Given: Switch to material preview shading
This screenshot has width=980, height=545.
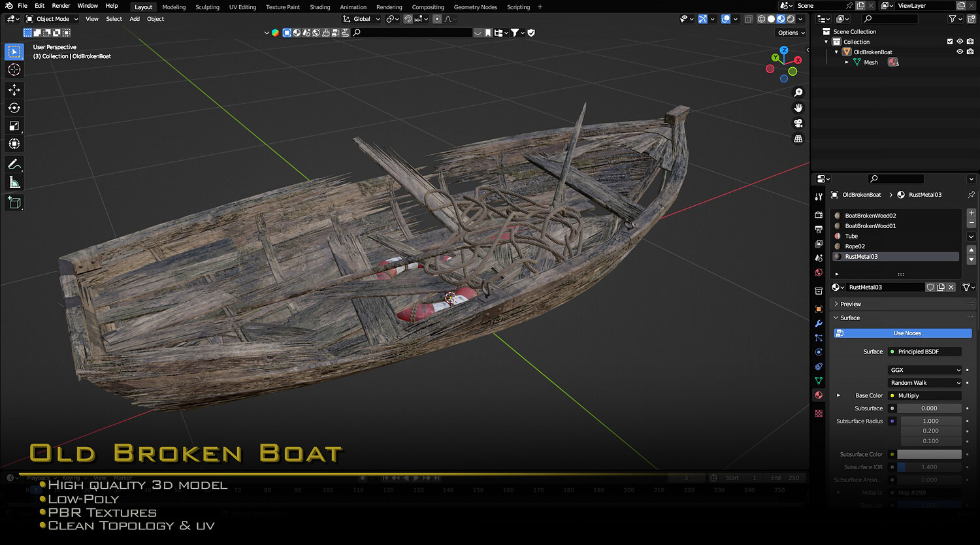Looking at the screenshot, I should [781, 19].
